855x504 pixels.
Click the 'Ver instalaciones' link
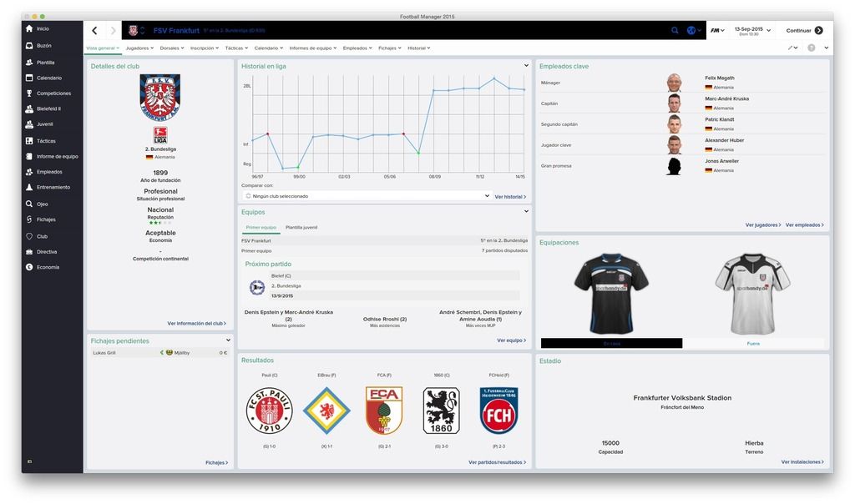[x=802, y=462]
